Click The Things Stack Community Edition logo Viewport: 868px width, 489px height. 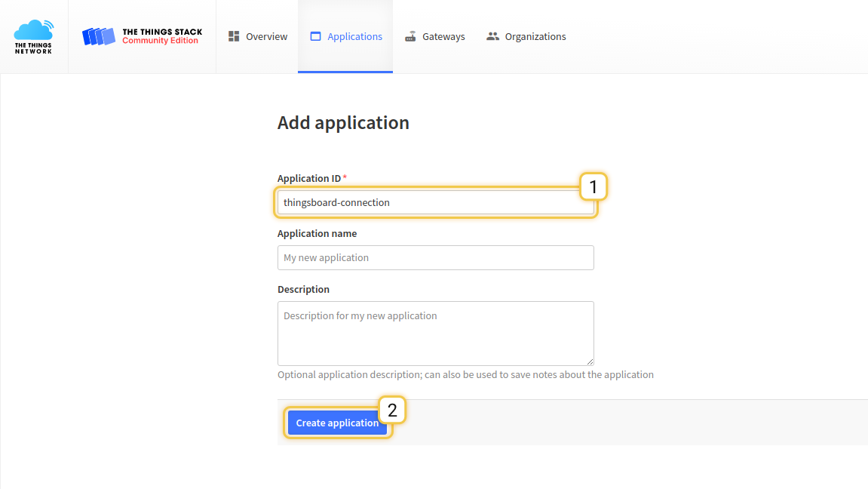pyautogui.click(x=143, y=36)
